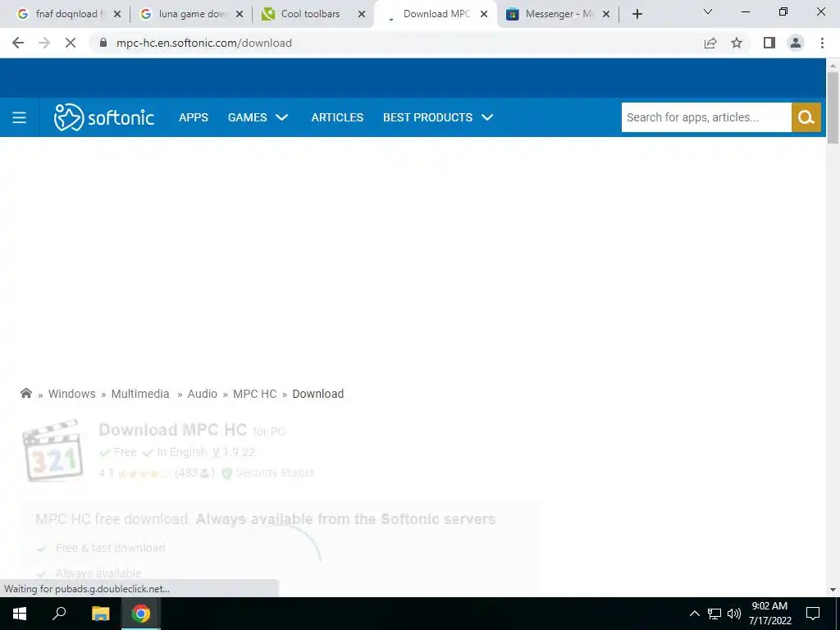Image resolution: width=840 pixels, height=630 pixels.
Task: Show hidden system tray icons
Action: click(x=694, y=614)
